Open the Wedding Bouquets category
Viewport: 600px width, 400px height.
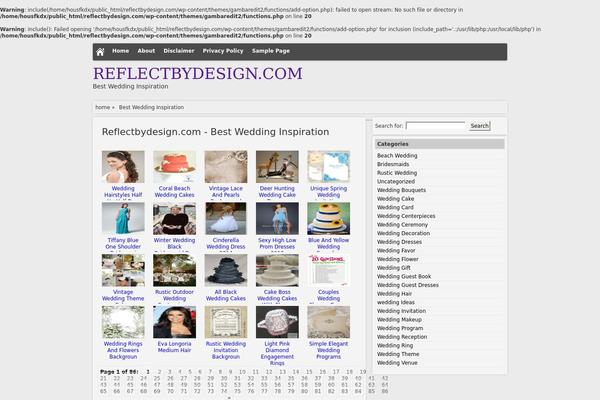pyautogui.click(x=401, y=190)
